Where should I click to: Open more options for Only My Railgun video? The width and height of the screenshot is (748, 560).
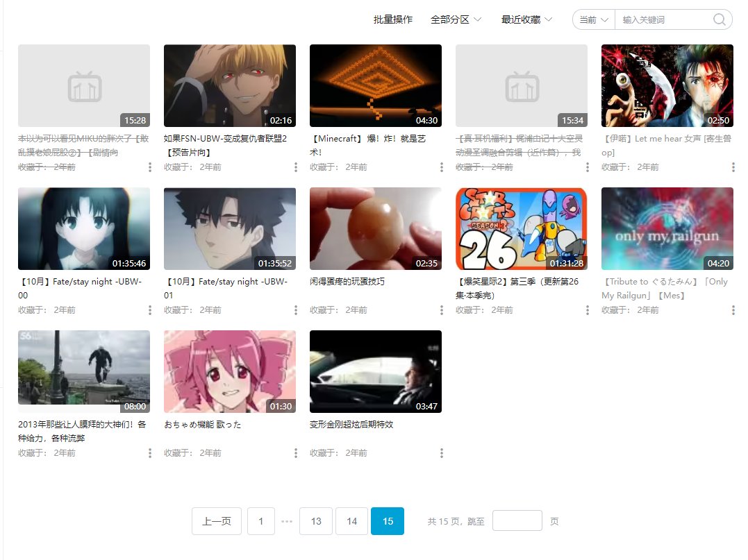(733, 309)
